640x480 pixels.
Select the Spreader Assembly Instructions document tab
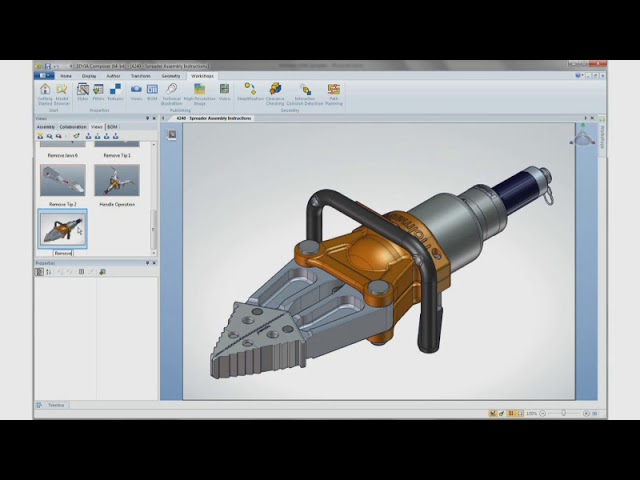tap(213, 118)
